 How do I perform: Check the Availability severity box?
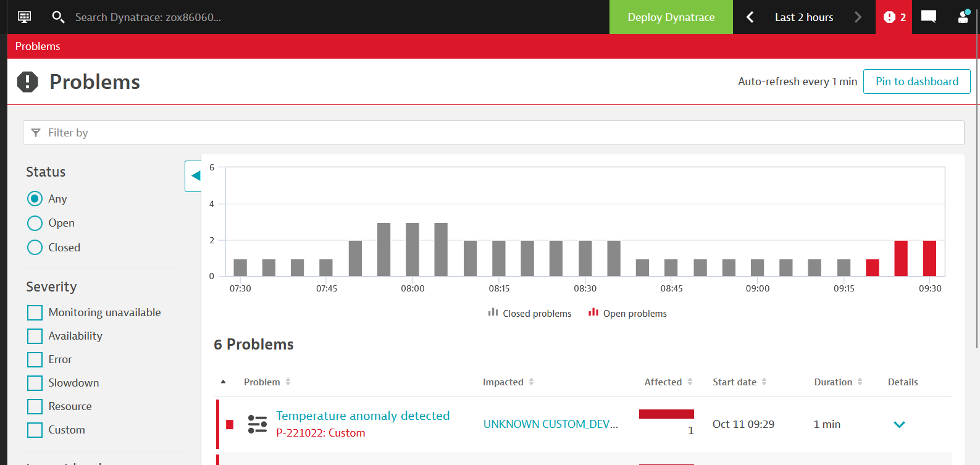(35, 336)
